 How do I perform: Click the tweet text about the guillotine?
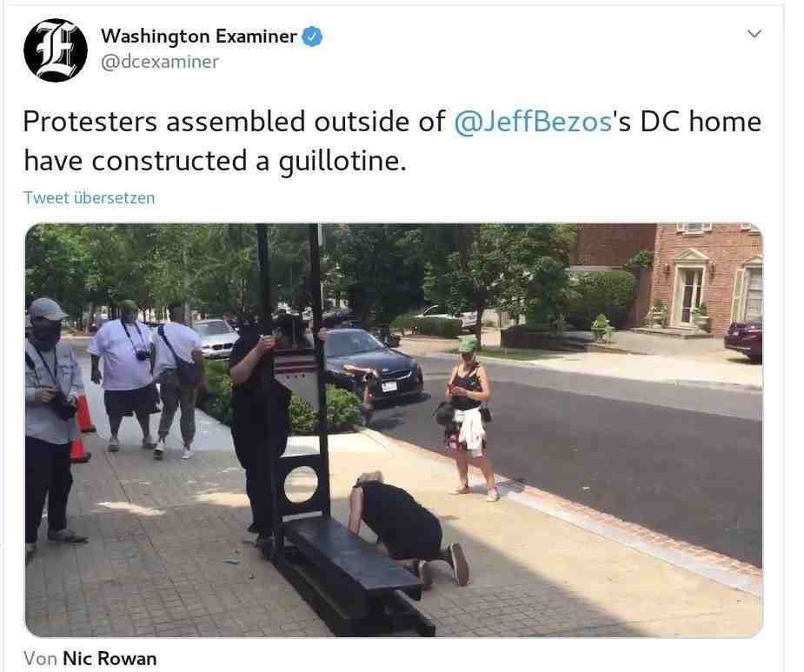[x=392, y=141]
